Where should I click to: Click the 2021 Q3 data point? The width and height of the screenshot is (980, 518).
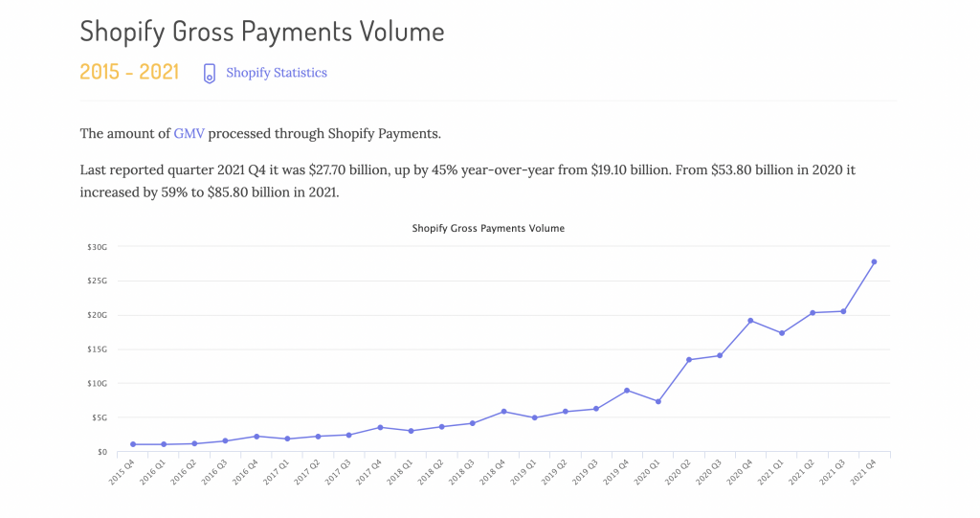(843, 311)
